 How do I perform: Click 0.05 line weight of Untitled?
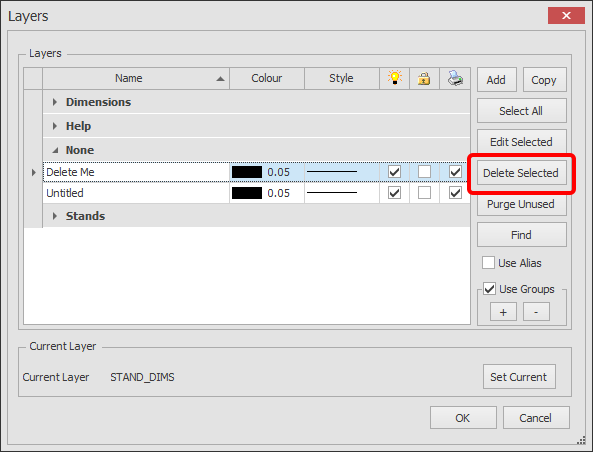[x=279, y=193]
